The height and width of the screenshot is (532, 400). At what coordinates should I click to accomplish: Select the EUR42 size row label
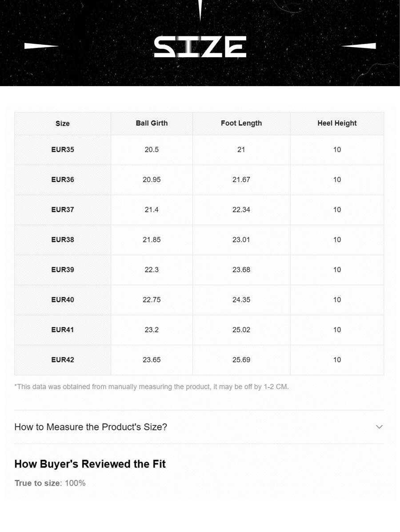click(x=63, y=360)
